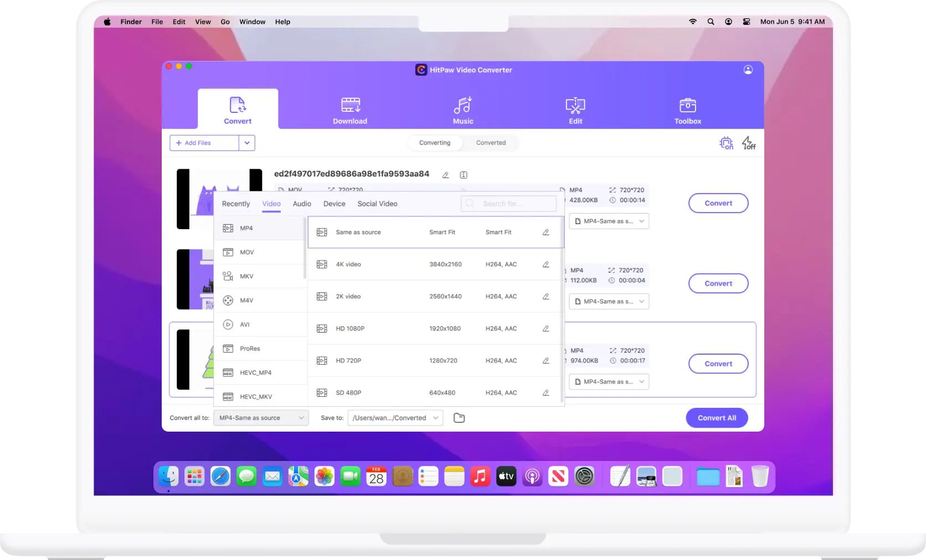Click the Convert All button
The height and width of the screenshot is (560, 926).
tap(717, 418)
